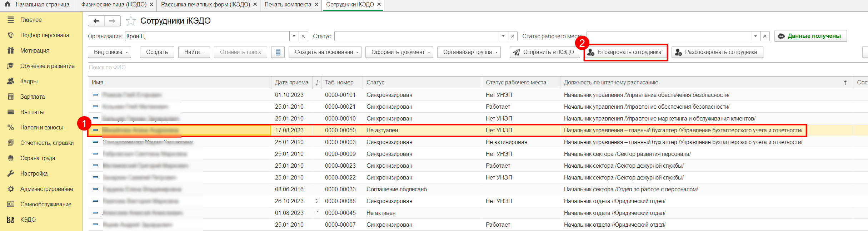Image resolution: width=868 pixels, height=231 pixels.
Task: Go back with the left arrow
Action: pos(96,21)
